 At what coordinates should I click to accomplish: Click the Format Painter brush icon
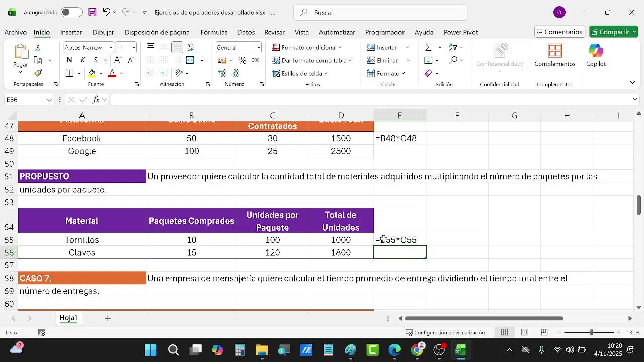pyautogui.click(x=38, y=73)
